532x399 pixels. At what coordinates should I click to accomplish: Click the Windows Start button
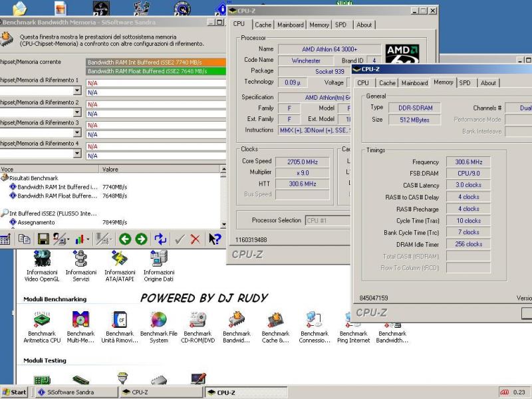click(14, 392)
